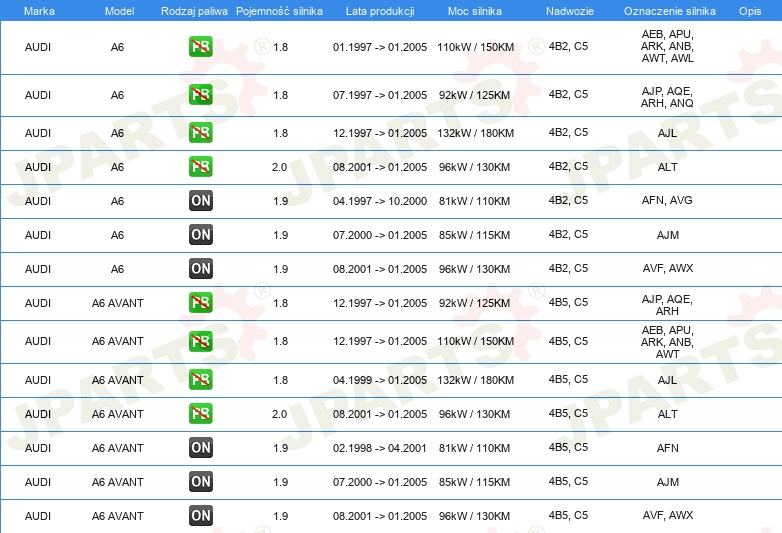Click petrol icon in A6 132kW / 180KM row
The width and height of the screenshot is (782, 533).
[x=200, y=133]
